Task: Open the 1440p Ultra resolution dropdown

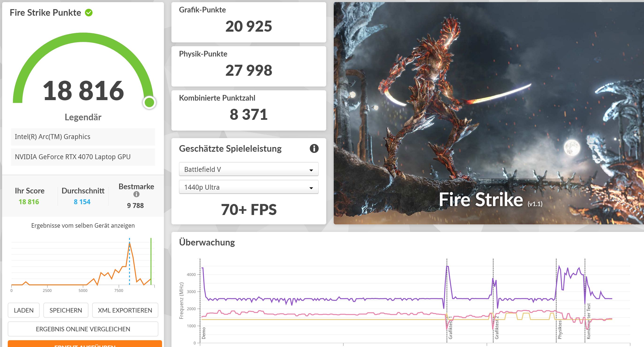Action: (249, 187)
